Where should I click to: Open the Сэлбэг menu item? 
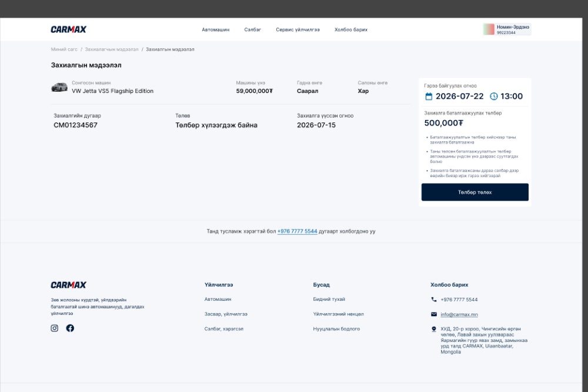coord(252,29)
